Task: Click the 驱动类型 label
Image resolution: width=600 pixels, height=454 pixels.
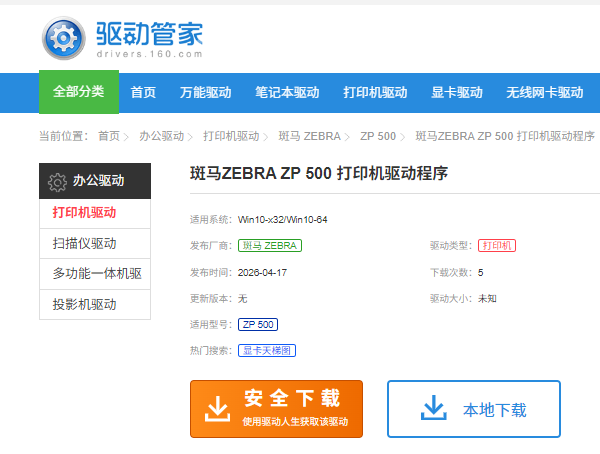Action: [451, 245]
